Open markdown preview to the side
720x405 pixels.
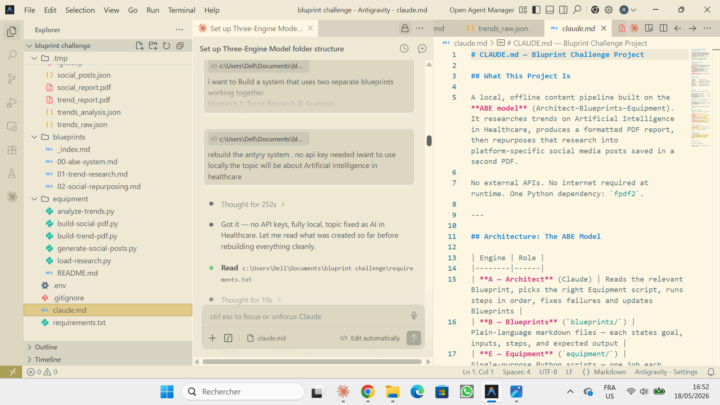pyautogui.click(x=649, y=28)
